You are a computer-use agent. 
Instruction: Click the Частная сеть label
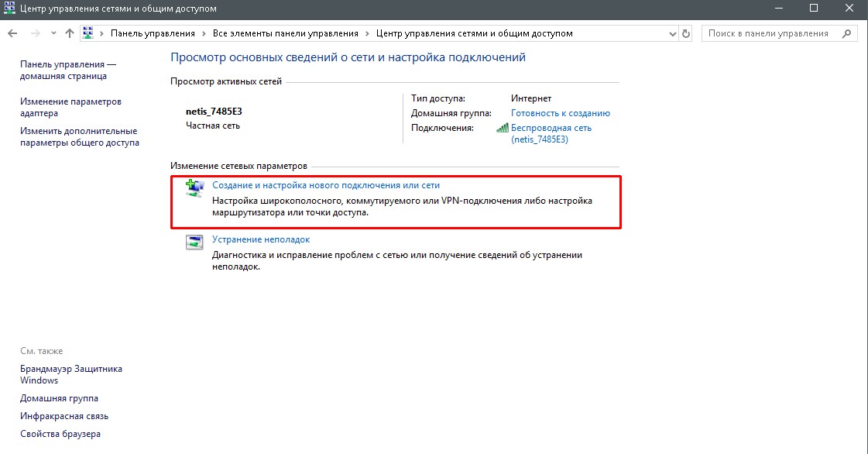click(213, 126)
